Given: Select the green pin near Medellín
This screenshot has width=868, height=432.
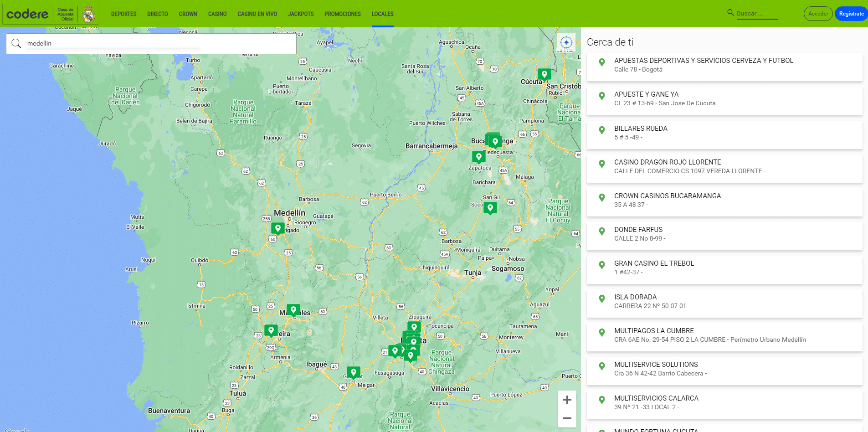Looking at the screenshot, I should point(278,228).
